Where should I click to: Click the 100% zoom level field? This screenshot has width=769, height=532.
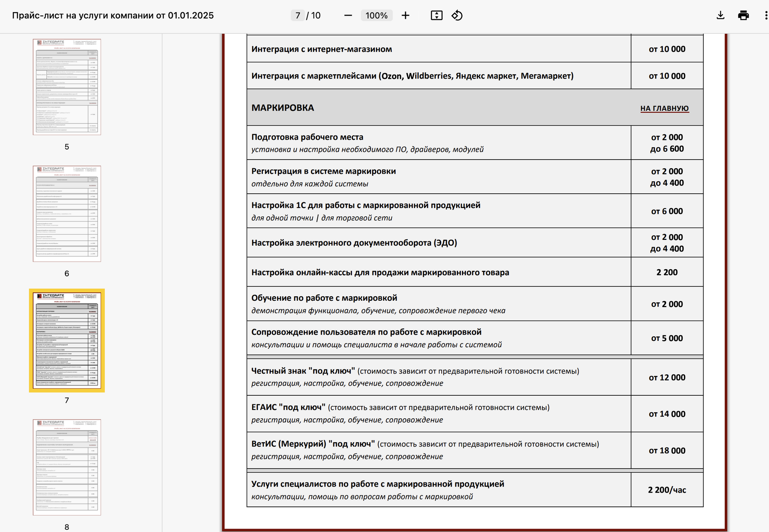(376, 15)
